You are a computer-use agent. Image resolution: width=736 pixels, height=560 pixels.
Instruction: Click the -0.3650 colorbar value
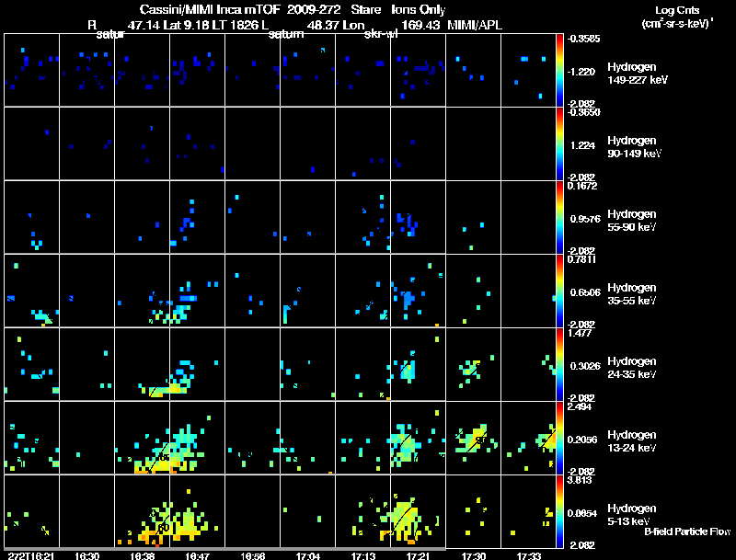583,112
